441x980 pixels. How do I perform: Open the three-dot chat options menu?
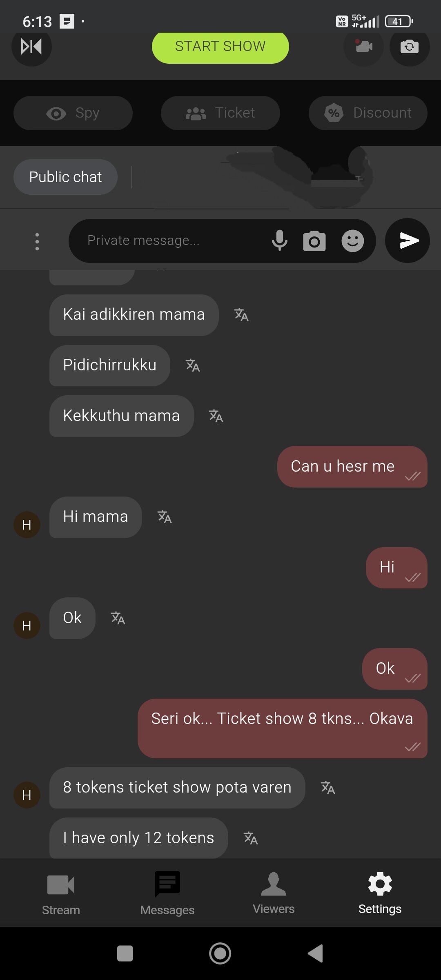coord(37,242)
